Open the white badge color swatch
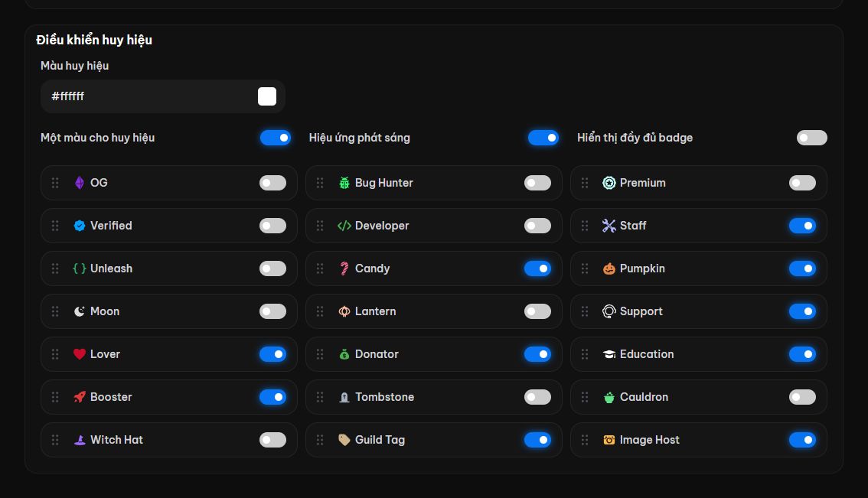This screenshot has height=498, width=868. 267,96
